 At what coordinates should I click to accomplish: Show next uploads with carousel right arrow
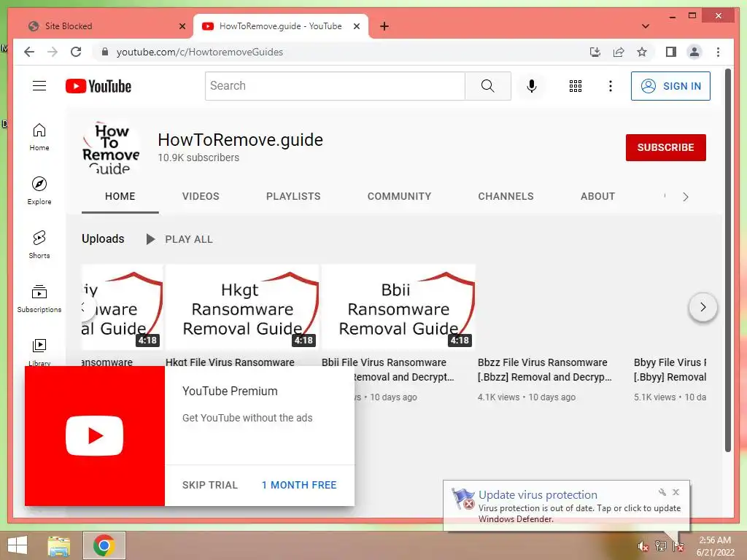pos(703,307)
